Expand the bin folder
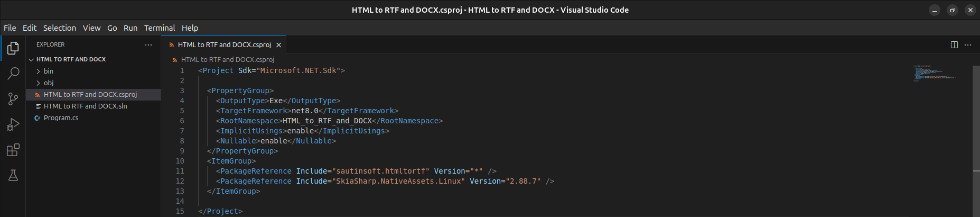 [x=48, y=71]
